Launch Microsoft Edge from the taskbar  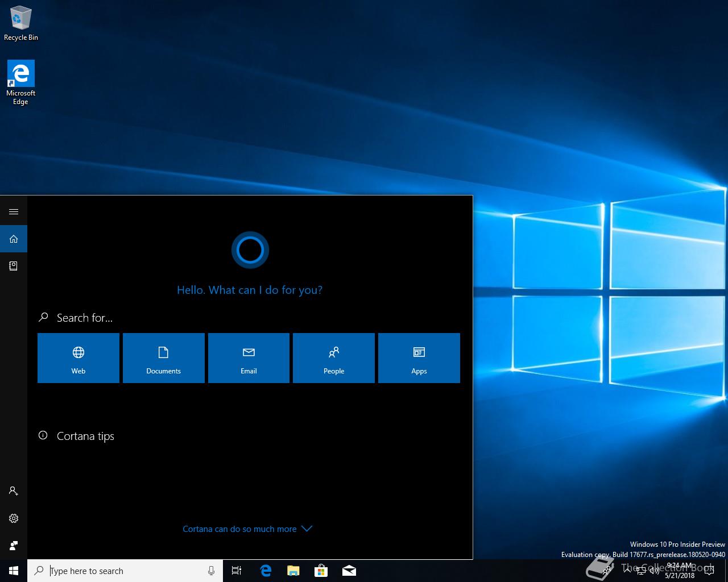(x=265, y=571)
